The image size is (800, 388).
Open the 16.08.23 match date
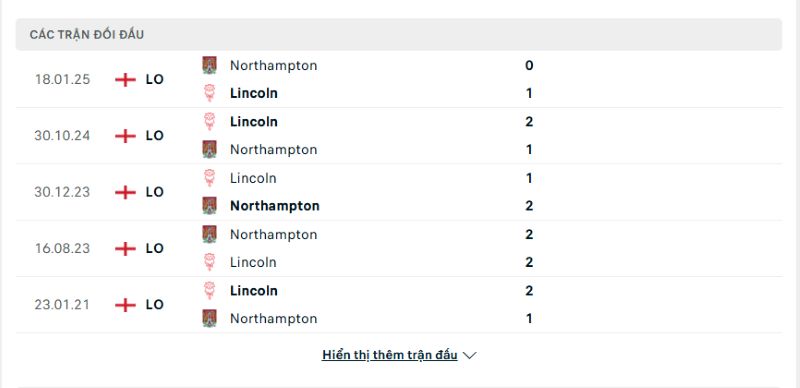pos(62,249)
